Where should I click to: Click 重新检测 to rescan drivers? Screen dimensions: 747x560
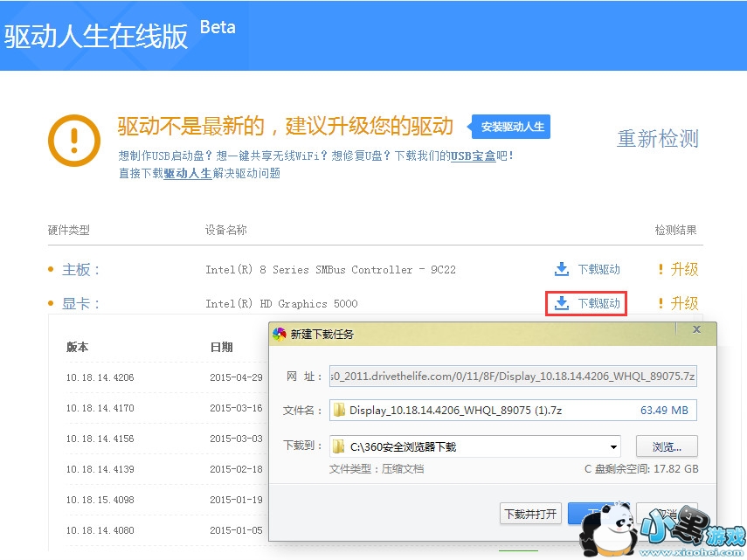coord(657,138)
